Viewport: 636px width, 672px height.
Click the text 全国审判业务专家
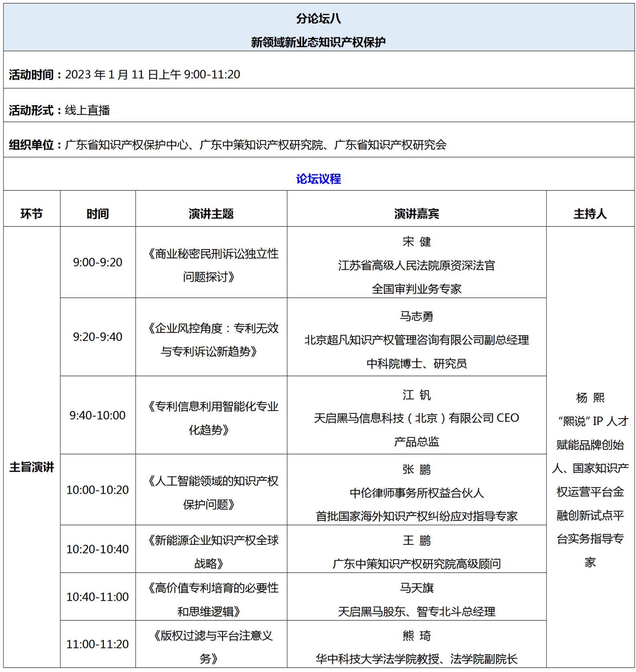coord(416,289)
